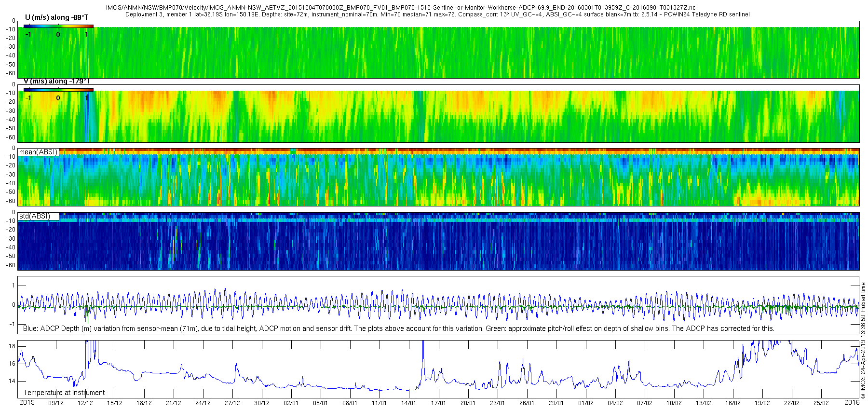Click the '29/01' date tick
This screenshot has width=868, height=410.
point(556,403)
